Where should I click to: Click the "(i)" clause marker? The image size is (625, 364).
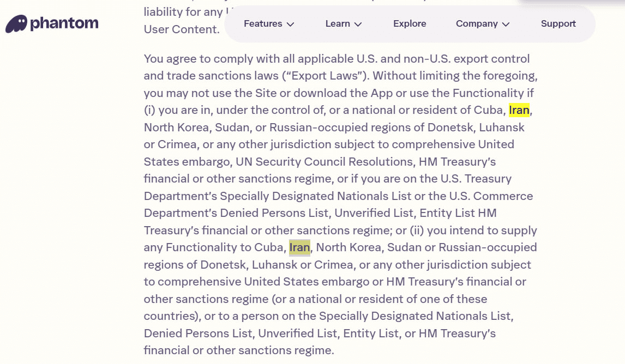pyautogui.click(x=149, y=110)
